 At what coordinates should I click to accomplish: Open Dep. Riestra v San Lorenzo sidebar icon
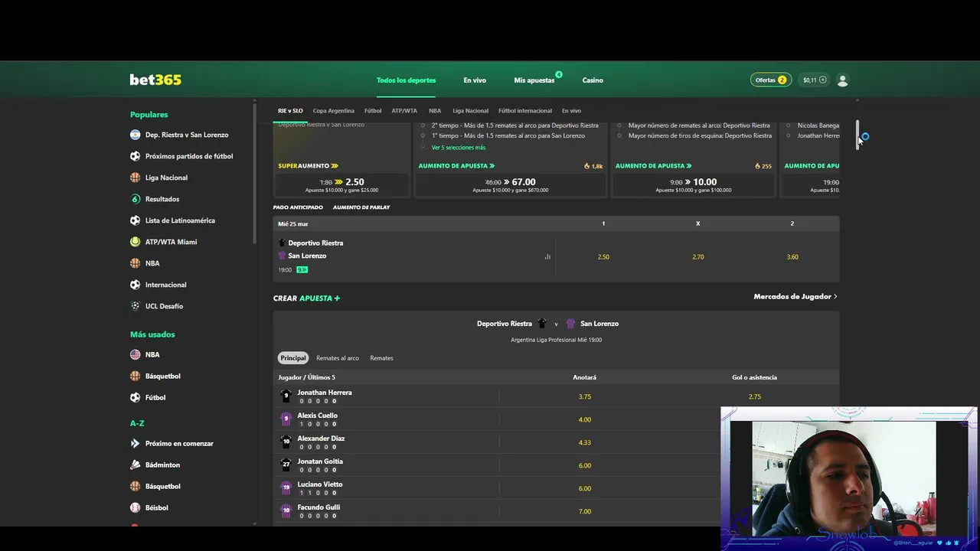[135, 135]
